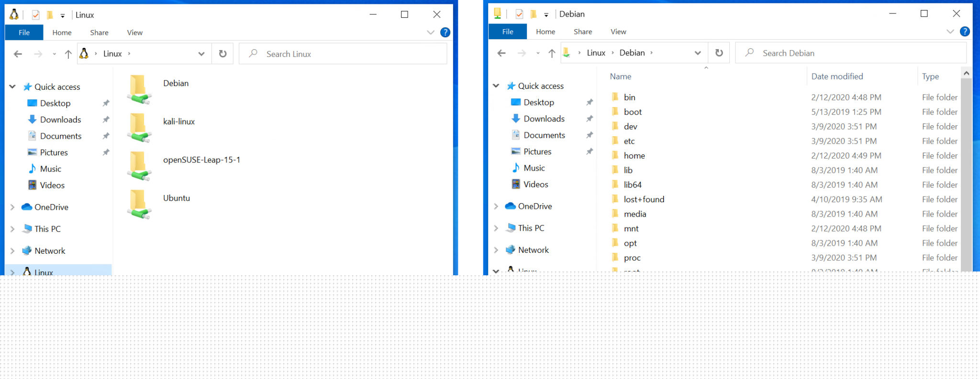Select the mnt folder row
980x379 pixels.
pyautogui.click(x=785, y=228)
